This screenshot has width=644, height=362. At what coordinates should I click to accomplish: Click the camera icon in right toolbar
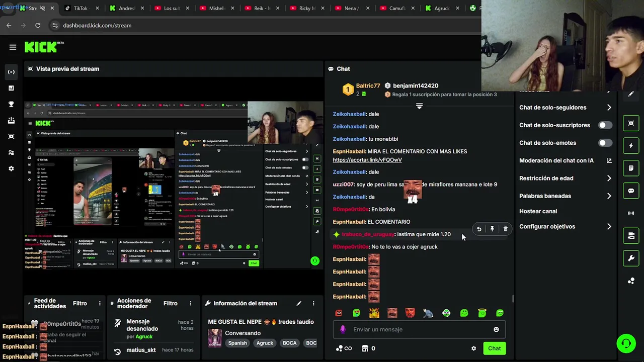click(631, 236)
